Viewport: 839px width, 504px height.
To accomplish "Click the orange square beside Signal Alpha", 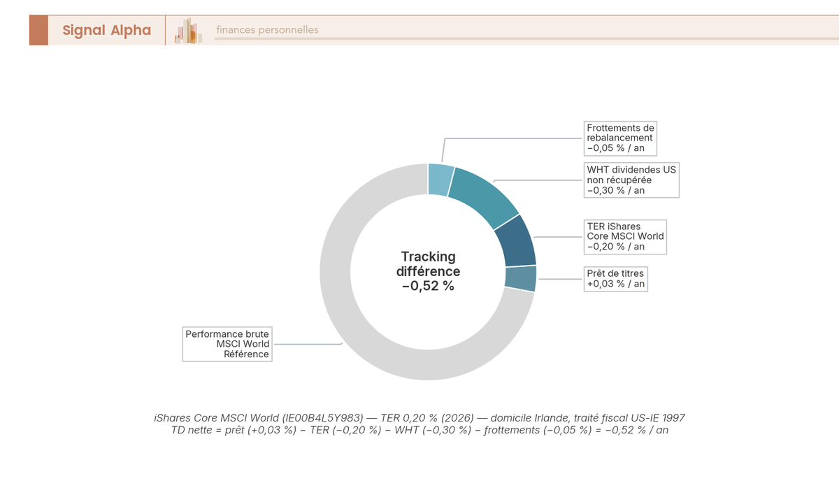I will click(x=38, y=30).
